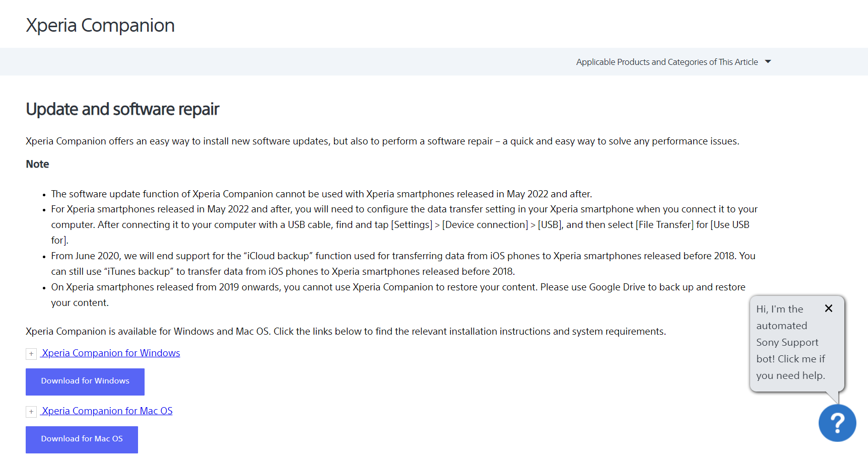Image resolution: width=868 pixels, height=466 pixels.
Task: Expand the plus icon beside Xperia Companion for Windows
Action: click(x=31, y=354)
